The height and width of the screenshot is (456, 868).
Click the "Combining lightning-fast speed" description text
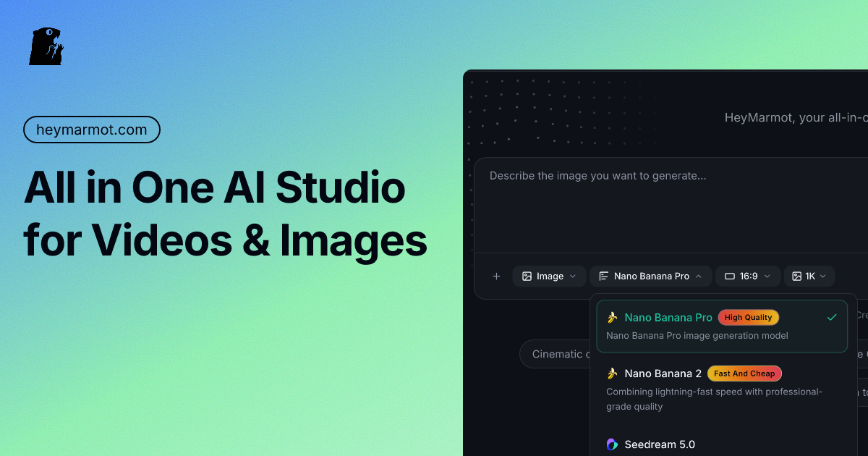[714, 399]
